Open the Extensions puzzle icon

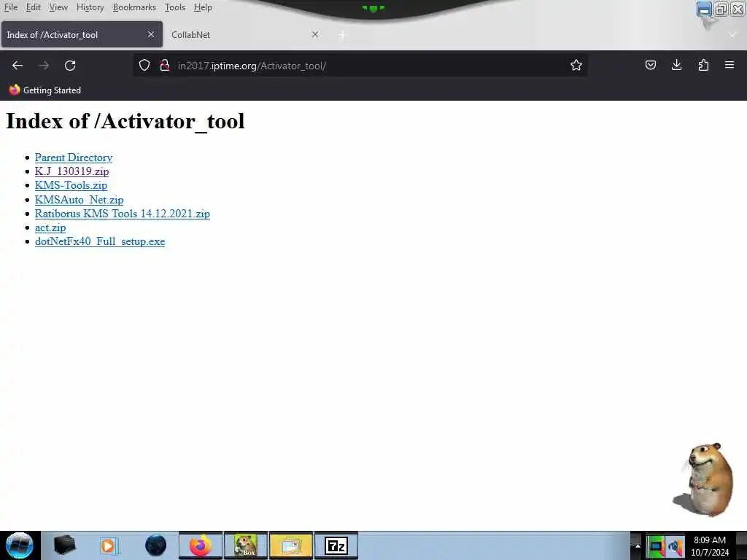point(703,65)
